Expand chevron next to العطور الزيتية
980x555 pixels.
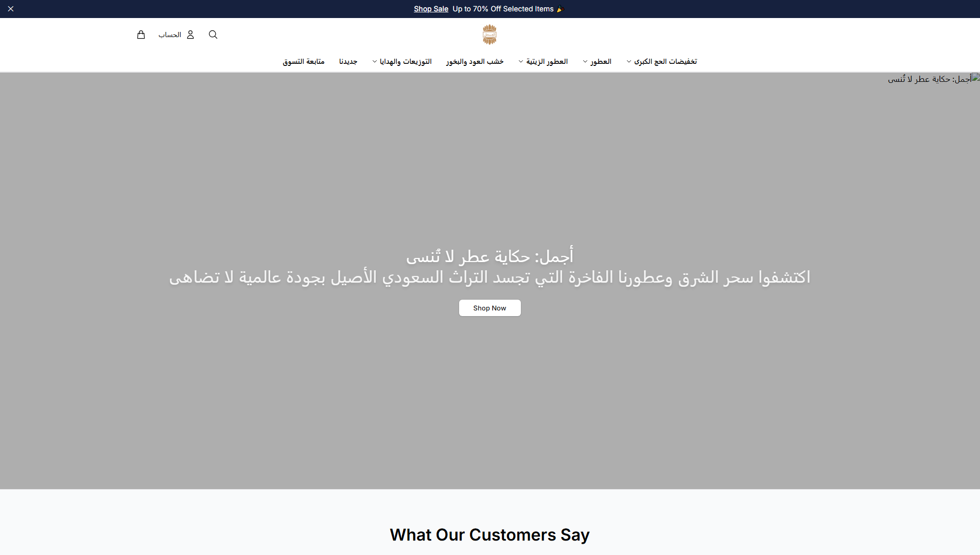pos(521,62)
